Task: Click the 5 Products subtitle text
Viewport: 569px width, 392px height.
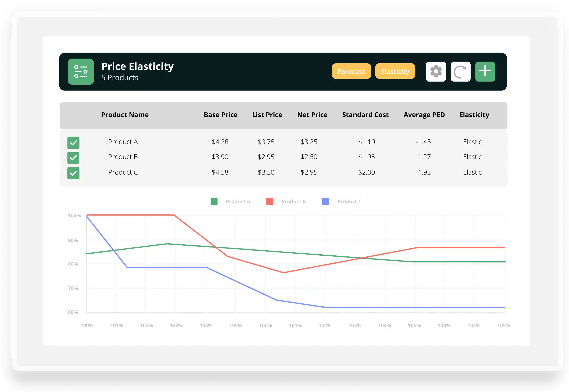Action: 120,78
